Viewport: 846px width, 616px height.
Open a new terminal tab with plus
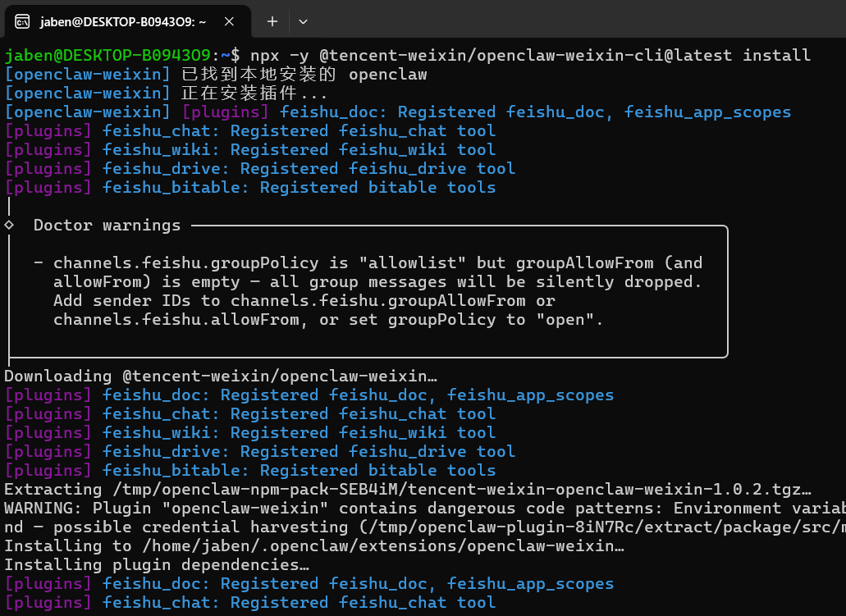point(272,22)
